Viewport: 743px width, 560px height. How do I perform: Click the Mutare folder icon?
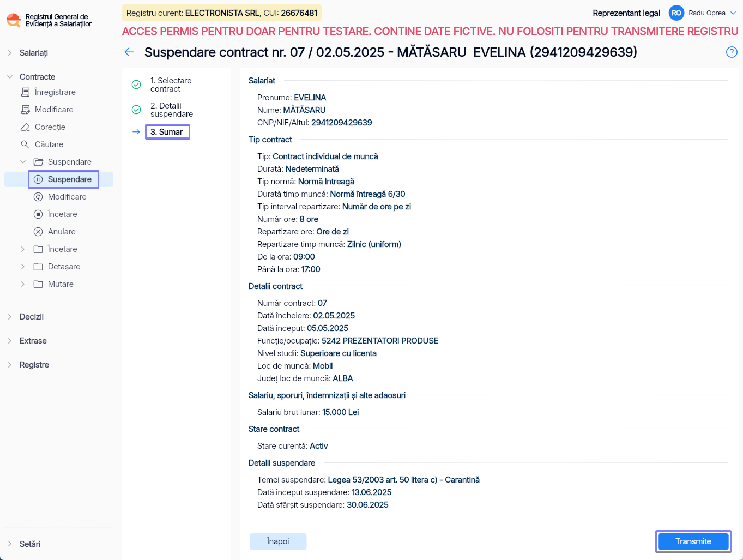pos(38,284)
